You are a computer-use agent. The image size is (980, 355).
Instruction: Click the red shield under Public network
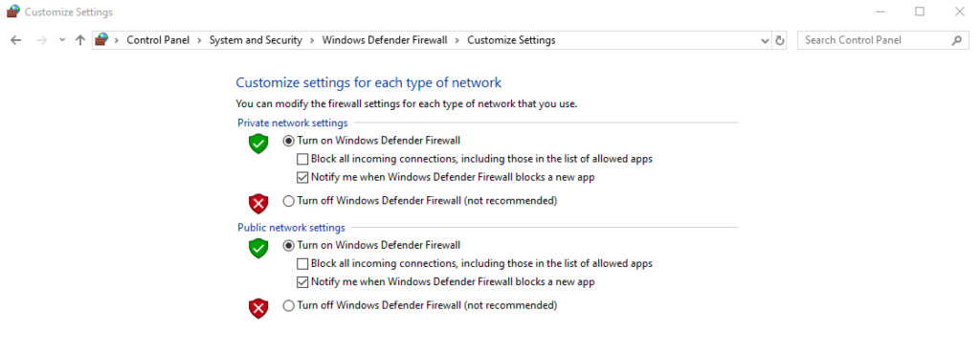258,308
